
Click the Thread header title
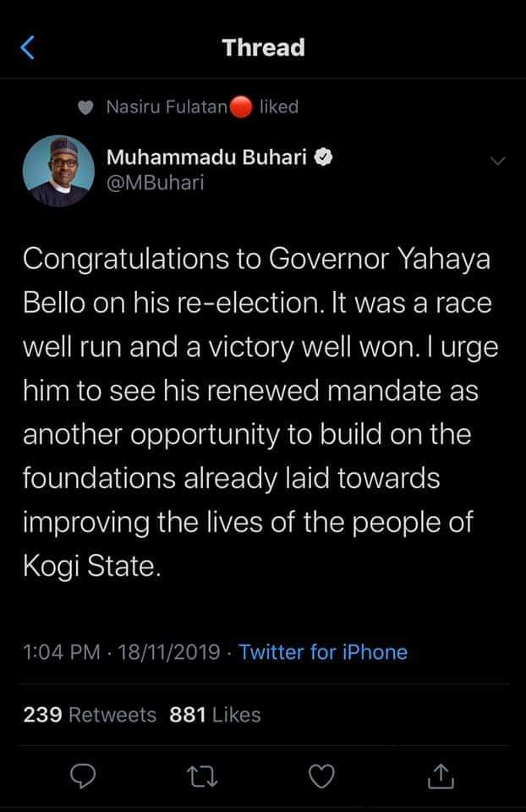(264, 47)
